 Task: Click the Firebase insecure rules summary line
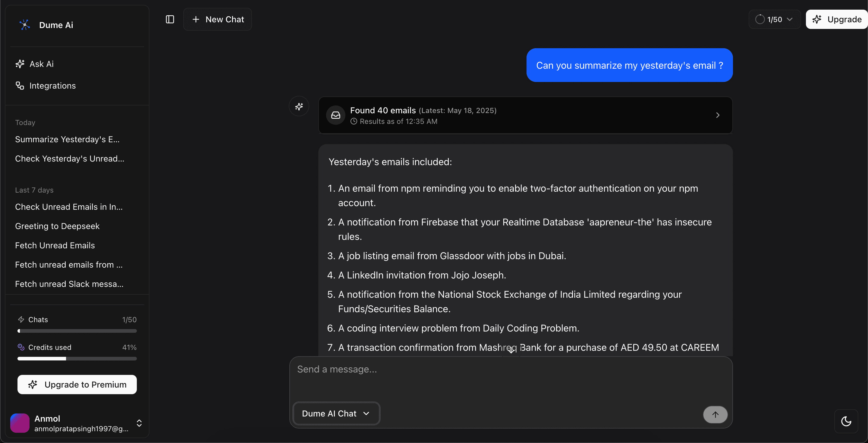pos(525,229)
